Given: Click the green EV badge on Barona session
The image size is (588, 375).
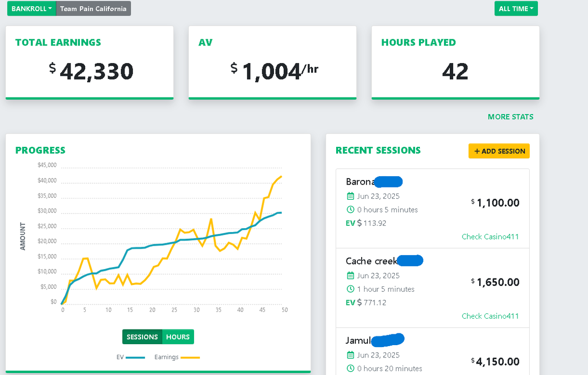Looking at the screenshot, I should [x=350, y=223].
